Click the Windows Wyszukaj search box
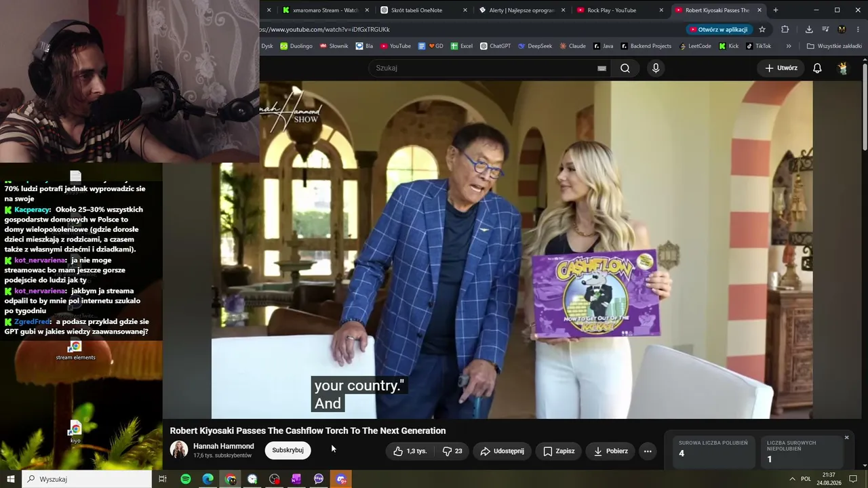 pyautogui.click(x=87, y=479)
